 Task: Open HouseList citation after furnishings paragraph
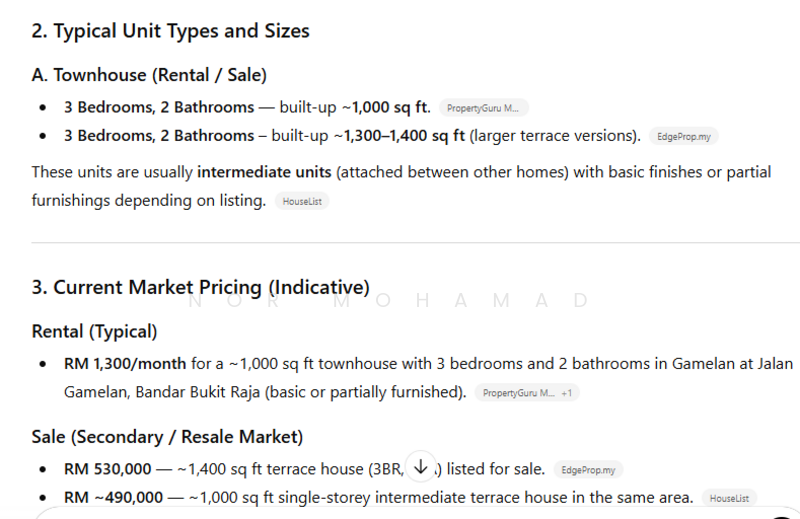(301, 201)
